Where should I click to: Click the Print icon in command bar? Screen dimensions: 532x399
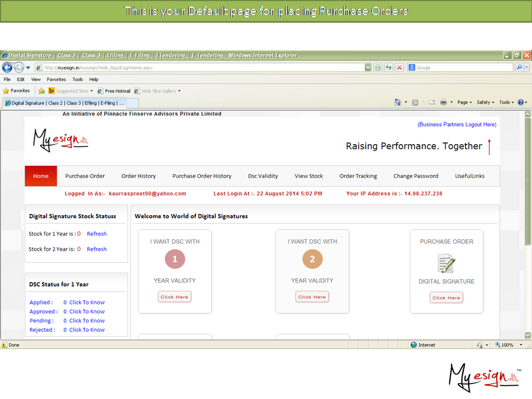[443, 103]
